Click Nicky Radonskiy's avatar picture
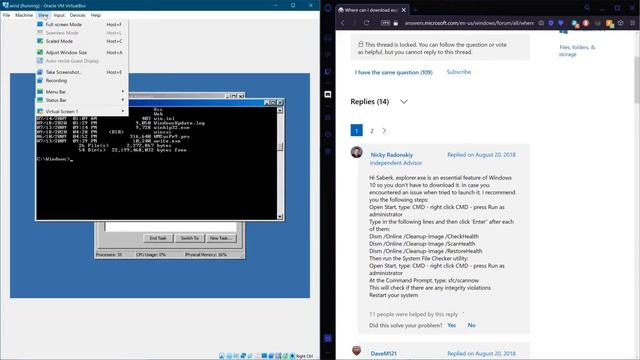The width and height of the screenshot is (640, 360). point(357,152)
